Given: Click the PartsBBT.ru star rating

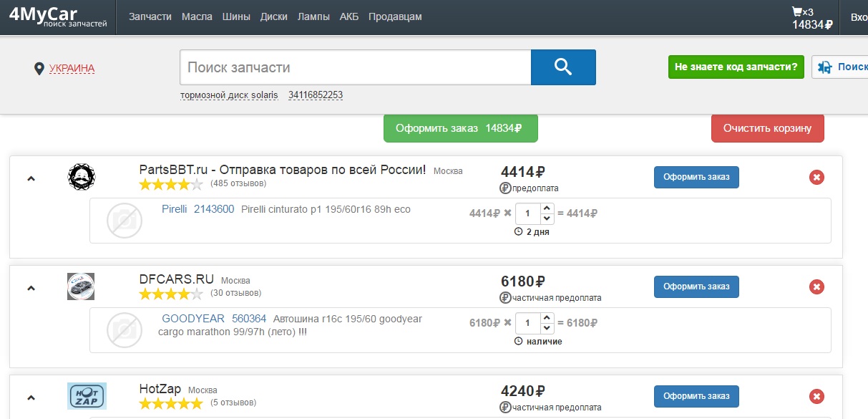Looking at the screenshot, I should coord(171,185).
